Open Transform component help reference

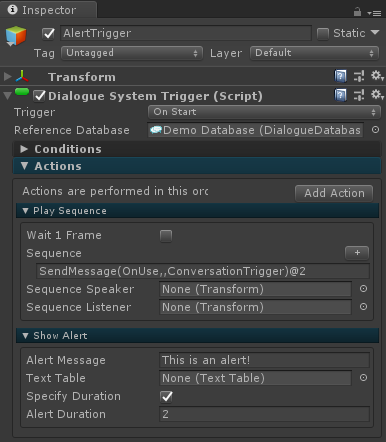[x=340, y=76]
